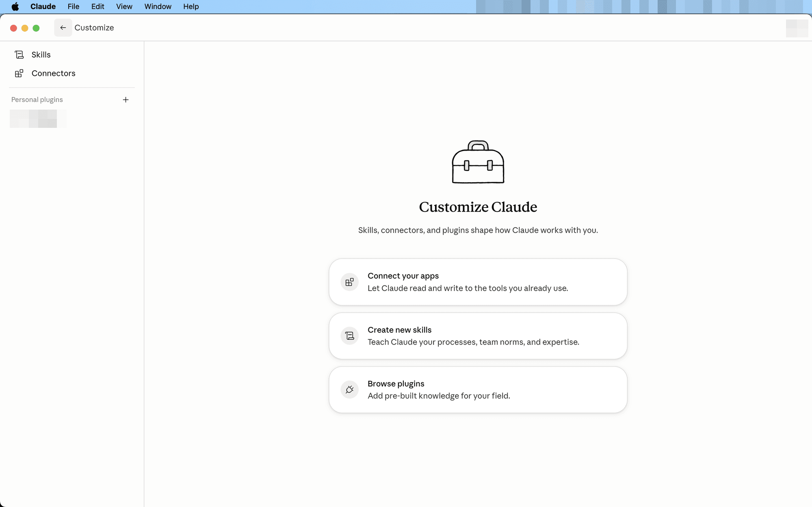Add a personal plugin with plus icon
This screenshot has width=812, height=507.
pyautogui.click(x=126, y=100)
